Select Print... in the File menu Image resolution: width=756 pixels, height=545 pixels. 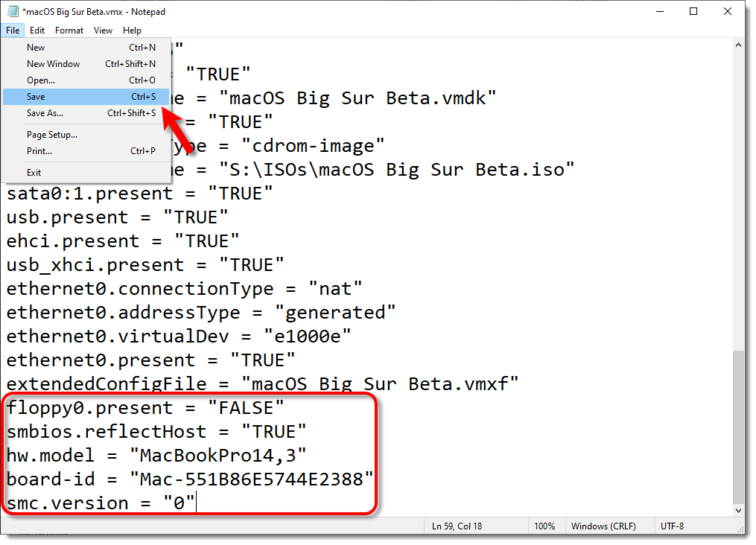[x=86, y=151]
